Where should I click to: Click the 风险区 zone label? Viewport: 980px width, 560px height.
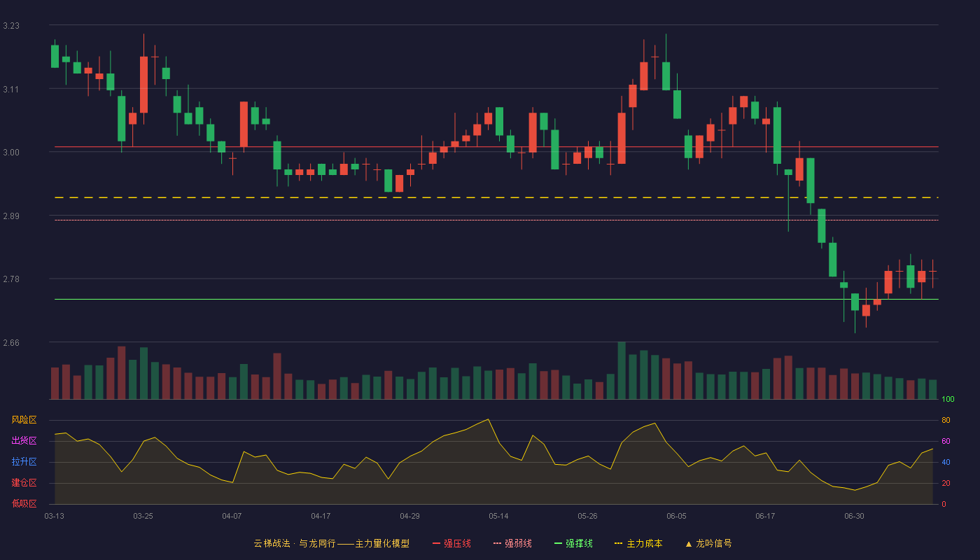(x=24, y=420)
